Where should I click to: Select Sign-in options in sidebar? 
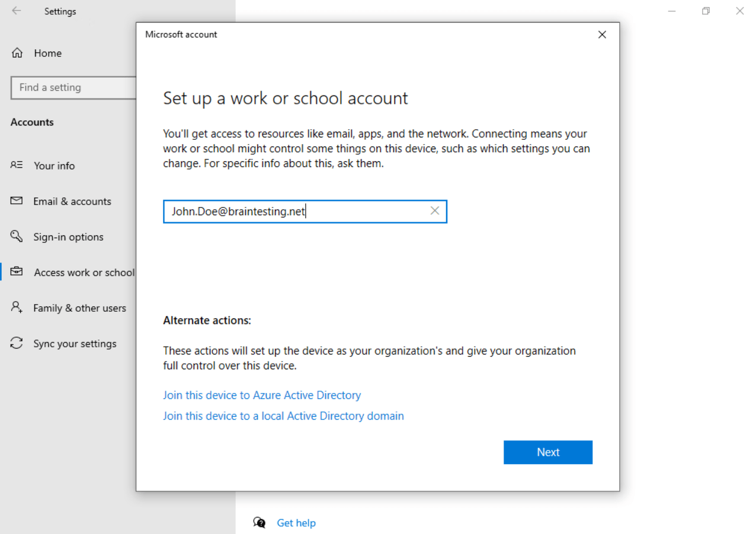pos(68,236)
